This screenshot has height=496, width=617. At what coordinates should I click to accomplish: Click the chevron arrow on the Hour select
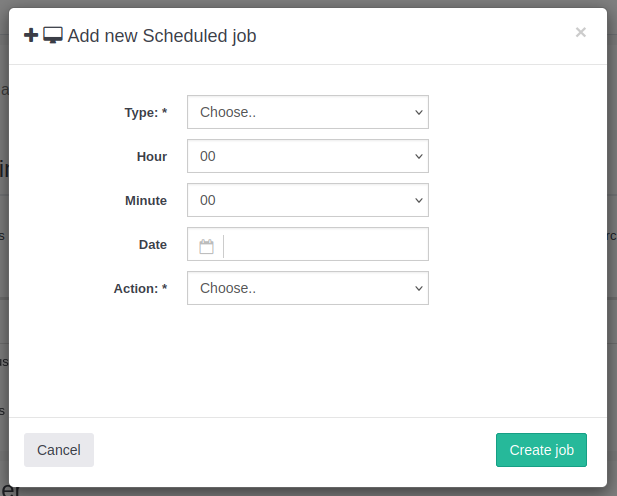point(419,156)
